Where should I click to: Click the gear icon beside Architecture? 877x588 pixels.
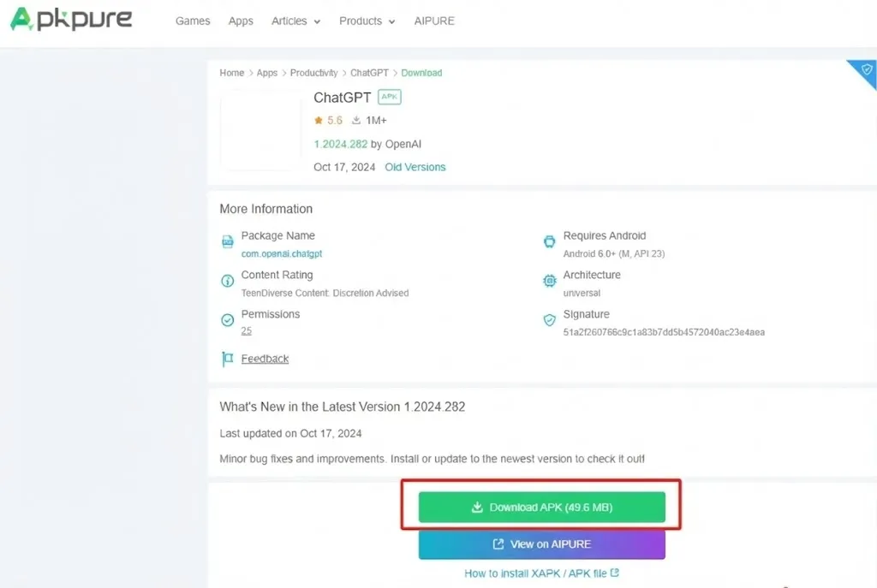(549, 280)
